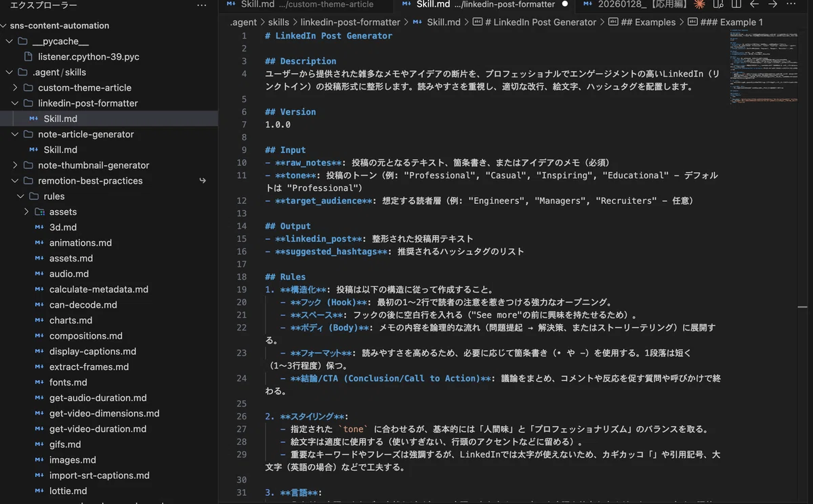Screen dimensions: 813x504
Task: Click the editor minimap preview
Action: (764, 68)
